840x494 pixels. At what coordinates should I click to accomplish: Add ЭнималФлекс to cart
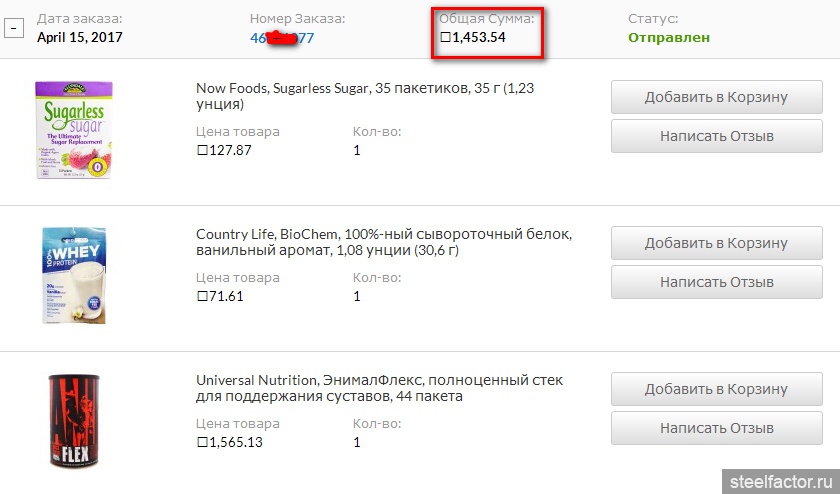coord(717,389)
